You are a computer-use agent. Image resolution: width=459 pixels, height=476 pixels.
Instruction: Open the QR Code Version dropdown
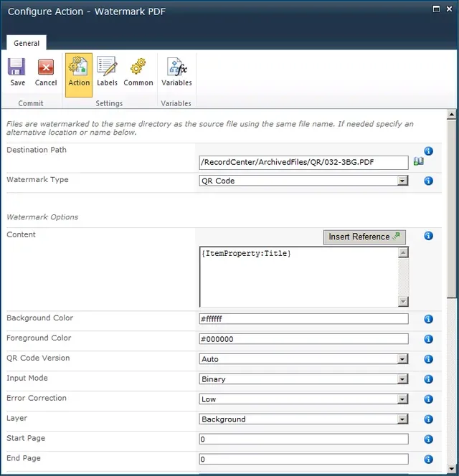coord(402,359)
